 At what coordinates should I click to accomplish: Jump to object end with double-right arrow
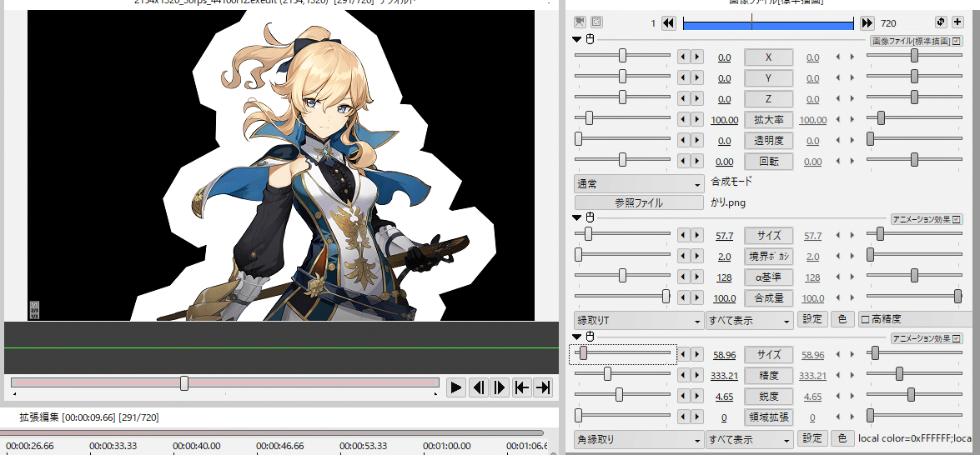click(x=867, y=23)
